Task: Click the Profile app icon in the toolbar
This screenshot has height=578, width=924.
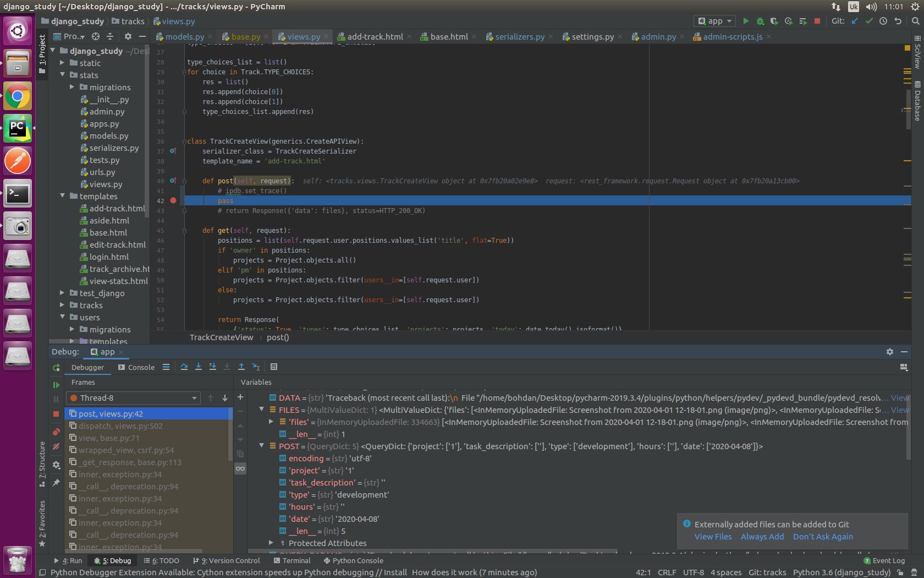Action: coord(789,21)
